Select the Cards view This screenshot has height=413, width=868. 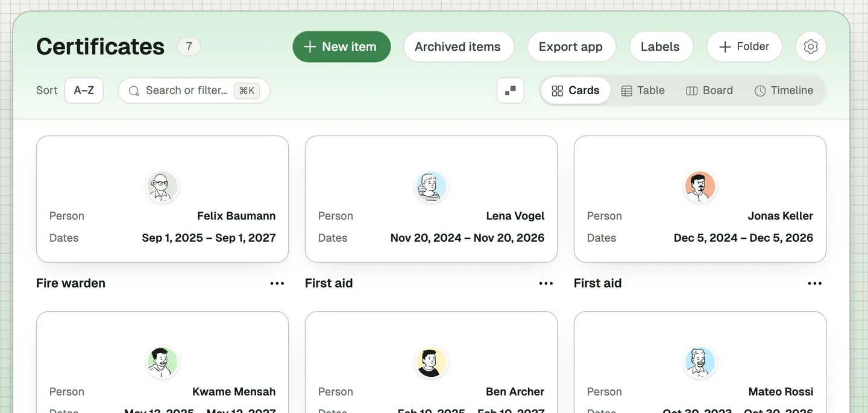(576, 90)
